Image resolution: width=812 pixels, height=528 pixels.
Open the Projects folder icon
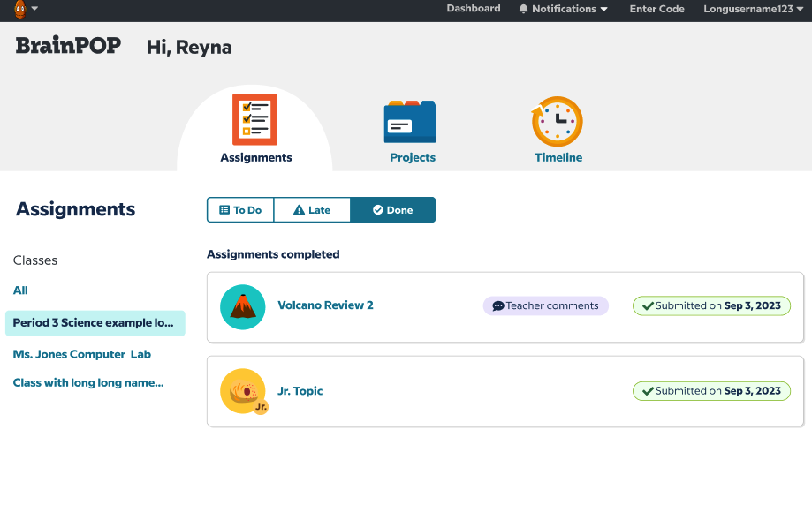410,121
